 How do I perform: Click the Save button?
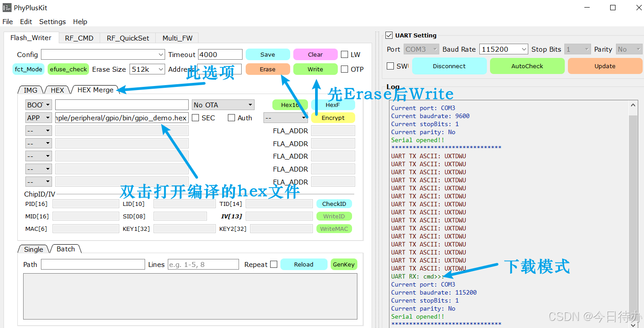click(x=267, y=54)
